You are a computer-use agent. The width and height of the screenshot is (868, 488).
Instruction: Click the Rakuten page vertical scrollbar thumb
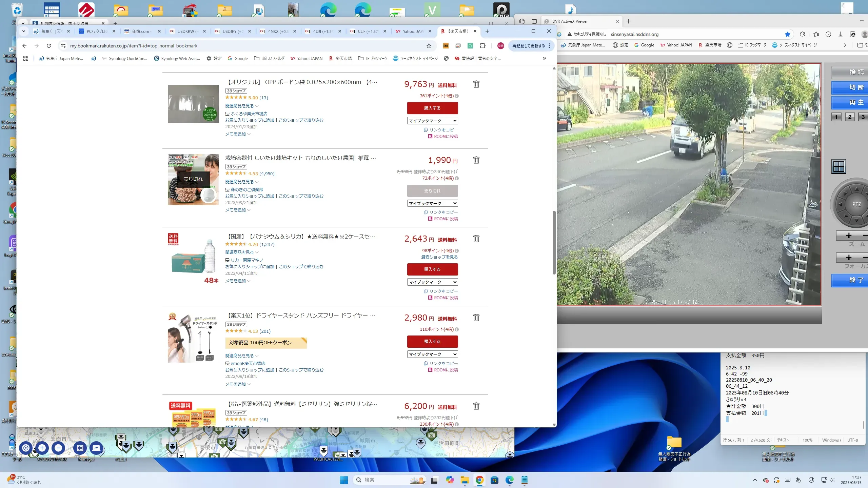[554, 242]
